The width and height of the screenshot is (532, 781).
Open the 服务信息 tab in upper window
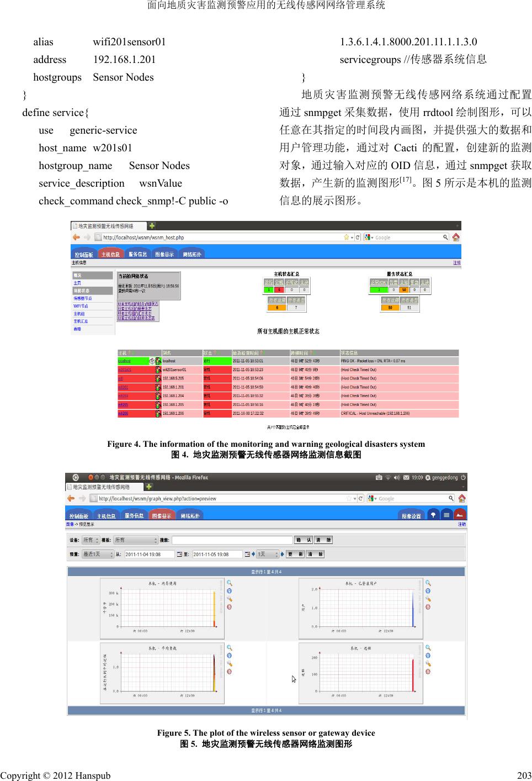(137, 255)
